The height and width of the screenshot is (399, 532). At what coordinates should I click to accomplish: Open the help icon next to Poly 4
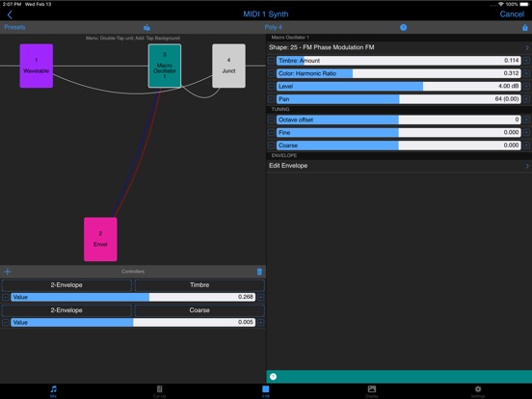point(403,28)
